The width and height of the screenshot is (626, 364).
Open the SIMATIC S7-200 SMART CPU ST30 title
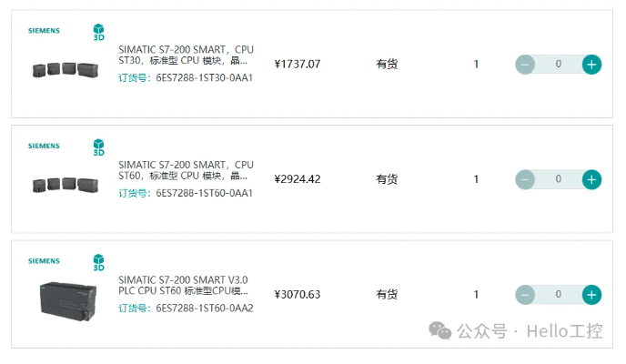click(186, 55)
